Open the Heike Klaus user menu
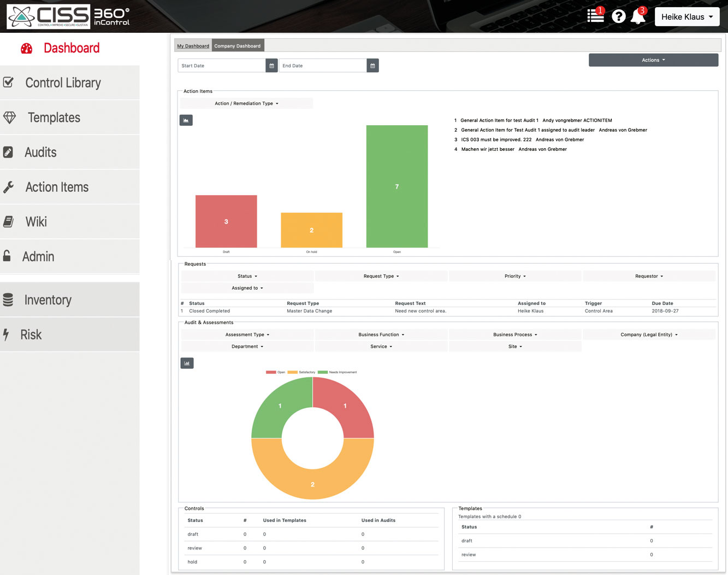The image size is (728, 575). [687, 17]
